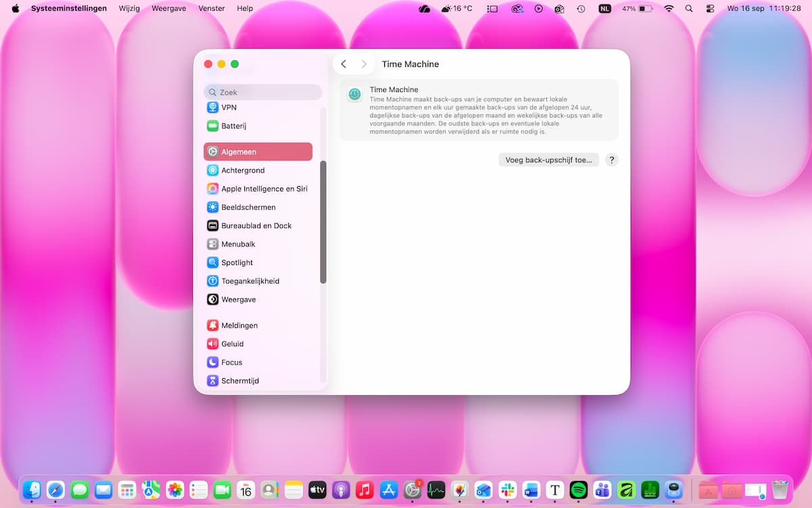
Task: Click the forward chevron in toolbar
Action: point(364,64)
